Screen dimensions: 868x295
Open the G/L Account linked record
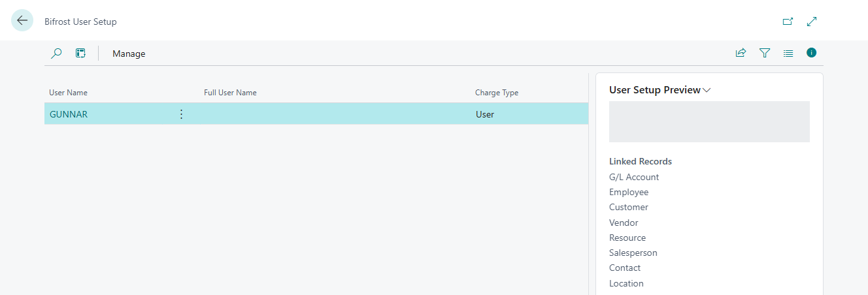click(634, 177)
